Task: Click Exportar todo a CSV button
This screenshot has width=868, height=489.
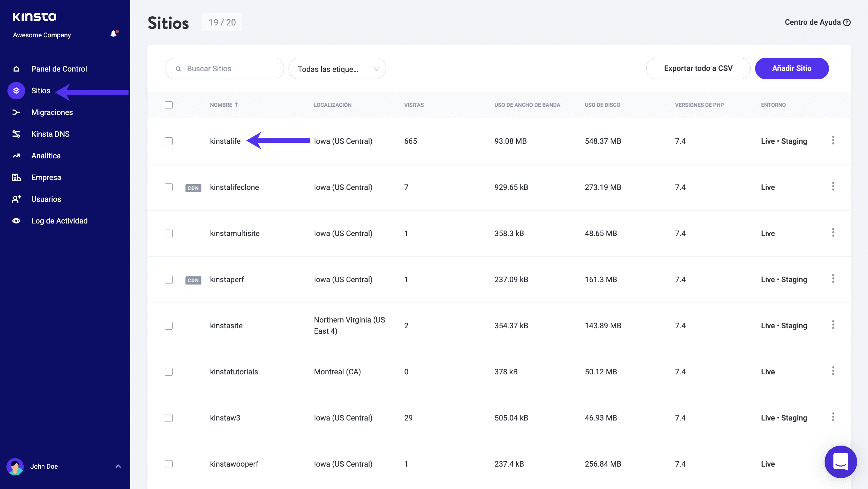Action: [698, 69]
